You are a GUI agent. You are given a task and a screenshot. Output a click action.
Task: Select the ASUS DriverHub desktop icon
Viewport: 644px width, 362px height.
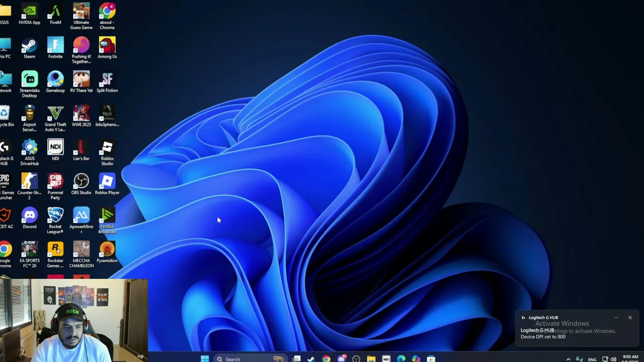click(29, 152)
